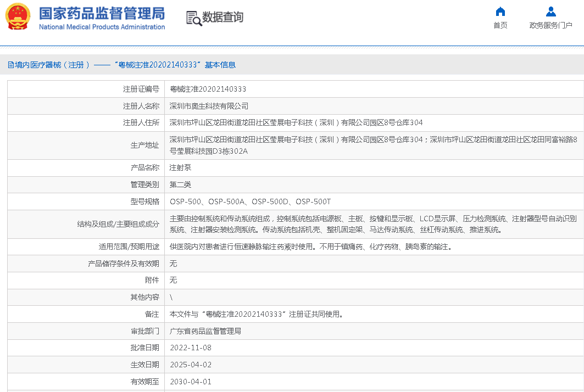Select approval date 2022-11-08

pos(191,348)
